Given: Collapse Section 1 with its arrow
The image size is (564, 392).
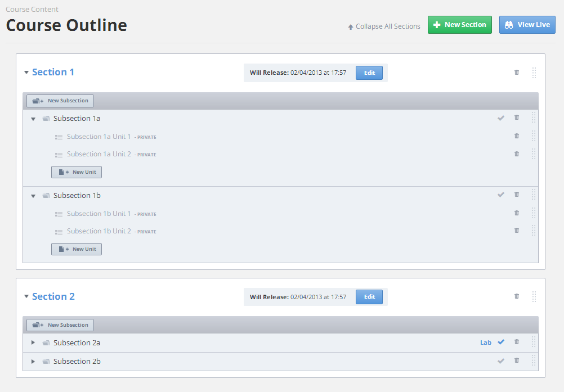Looking at the screenshot, I should (x=26, y=73).
